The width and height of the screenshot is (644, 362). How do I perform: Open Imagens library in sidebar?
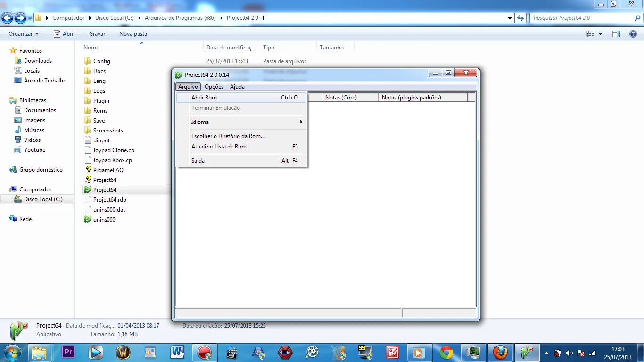[x=30, y=120]
